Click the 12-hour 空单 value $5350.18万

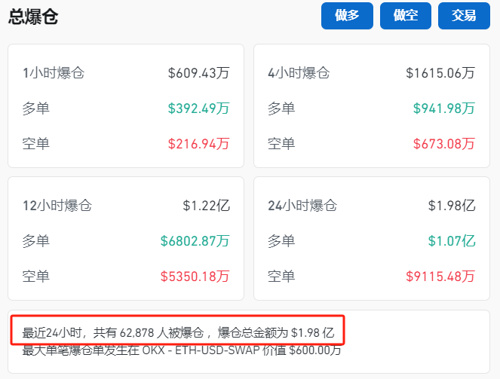coord(195,276)
